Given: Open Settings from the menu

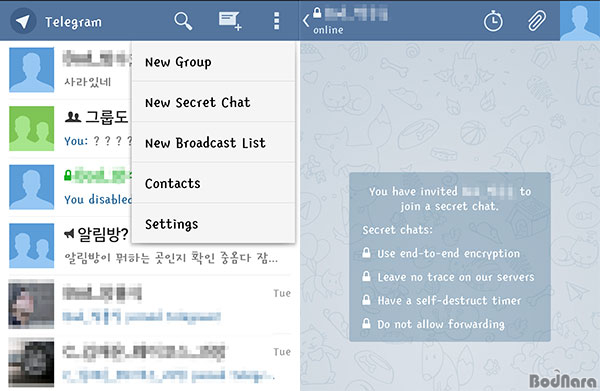Looking at the screenshot, I should pyautogui.click(x=214, y=224).
